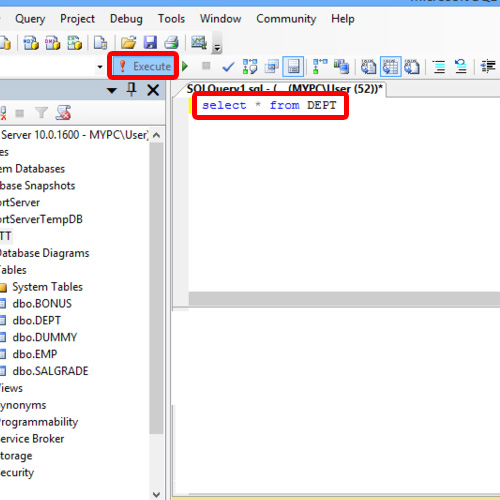Select the ReportServerTempDB database
This screenshot has height=500, width=500.
pyautogui.click(x=41, y=219)
